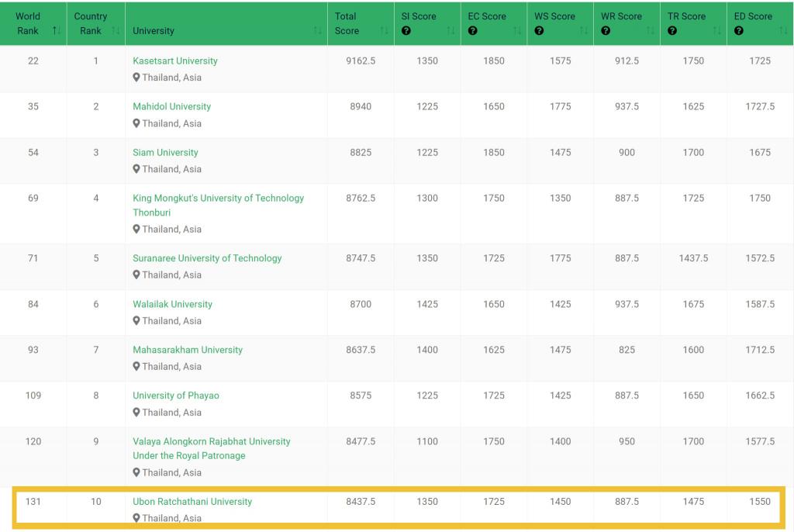Open Kasetsart University link
The height and width of the screenshot is (532, 794).
174,60
